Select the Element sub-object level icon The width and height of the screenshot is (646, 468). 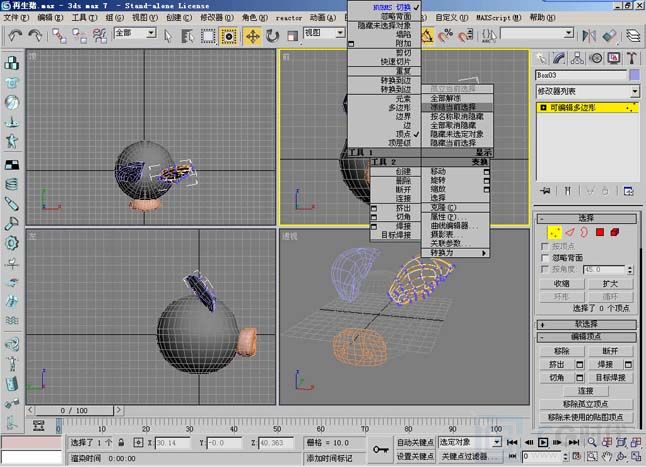615,233
